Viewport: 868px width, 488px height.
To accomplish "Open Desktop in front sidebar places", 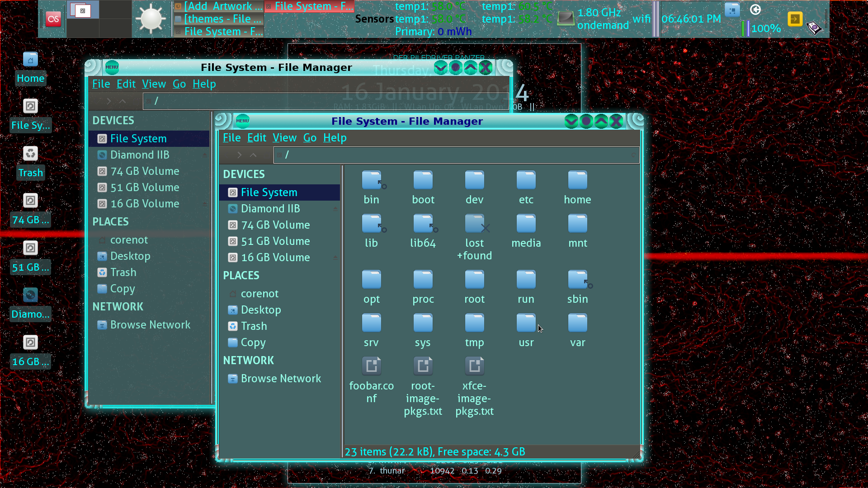I will click(x=279, y=310).
